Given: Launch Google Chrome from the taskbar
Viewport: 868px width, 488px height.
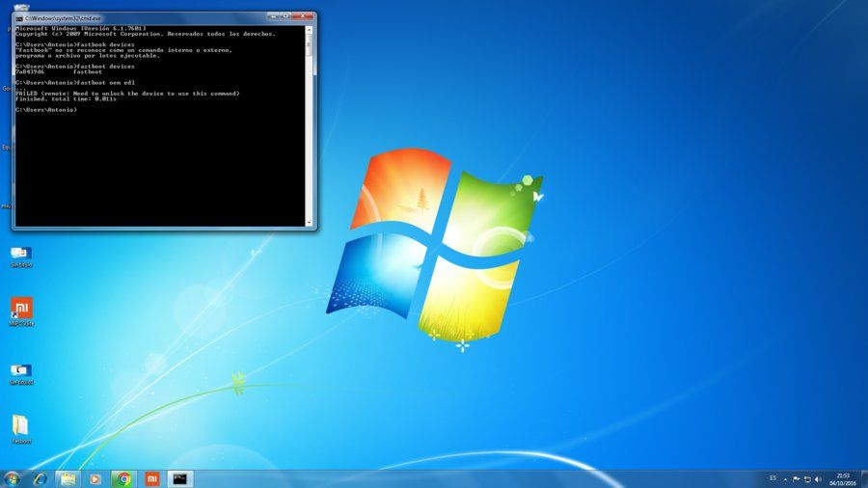Looking at the screenshot, I should 123,479.
